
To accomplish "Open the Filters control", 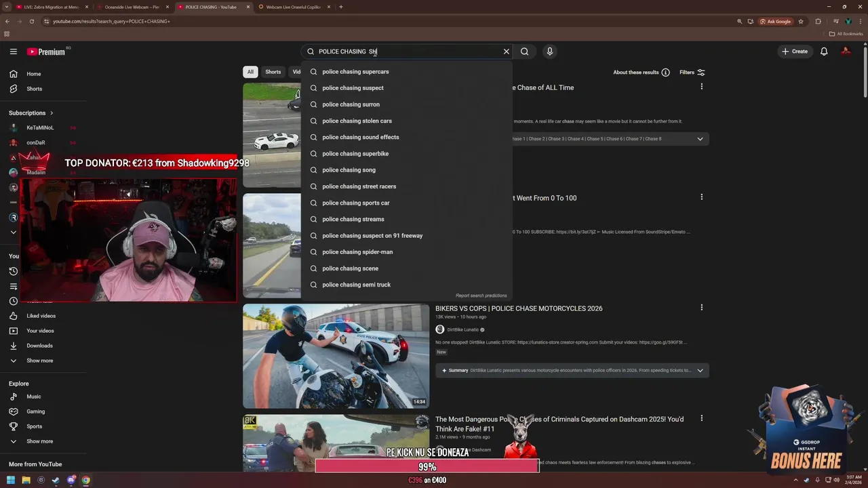I will click(692, 73).
